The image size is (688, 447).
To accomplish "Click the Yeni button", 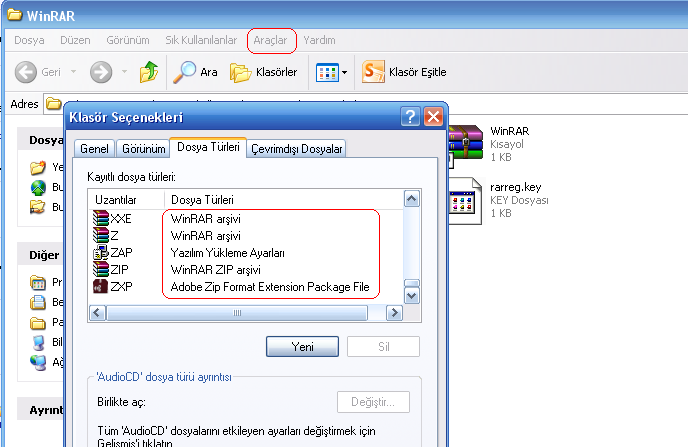I will point(302,347).
